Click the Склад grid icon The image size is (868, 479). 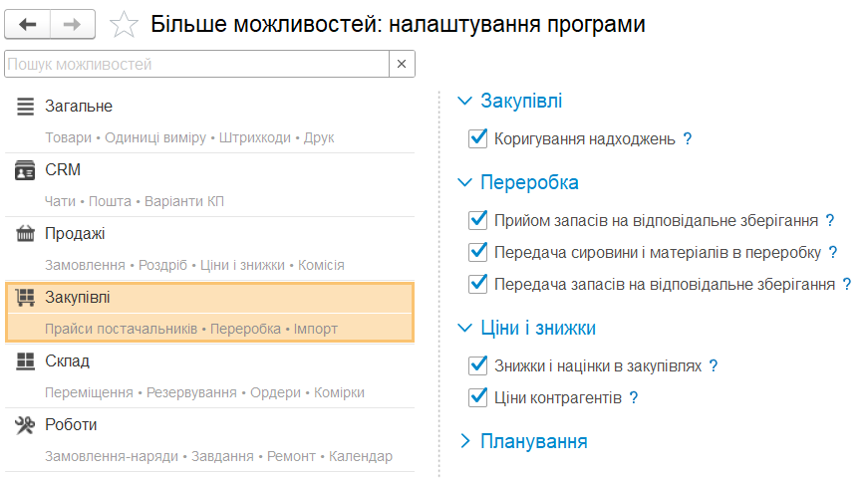point(25,361)
